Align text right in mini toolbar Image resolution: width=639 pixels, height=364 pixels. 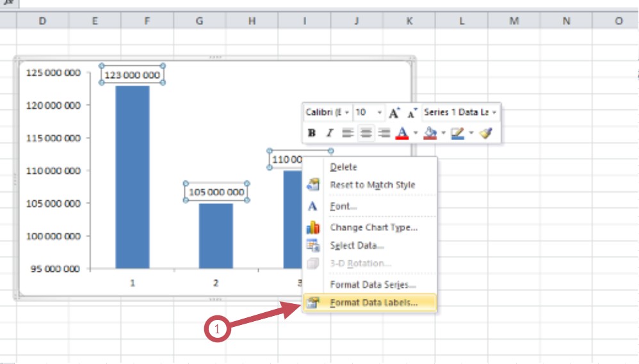coord(384,133)
